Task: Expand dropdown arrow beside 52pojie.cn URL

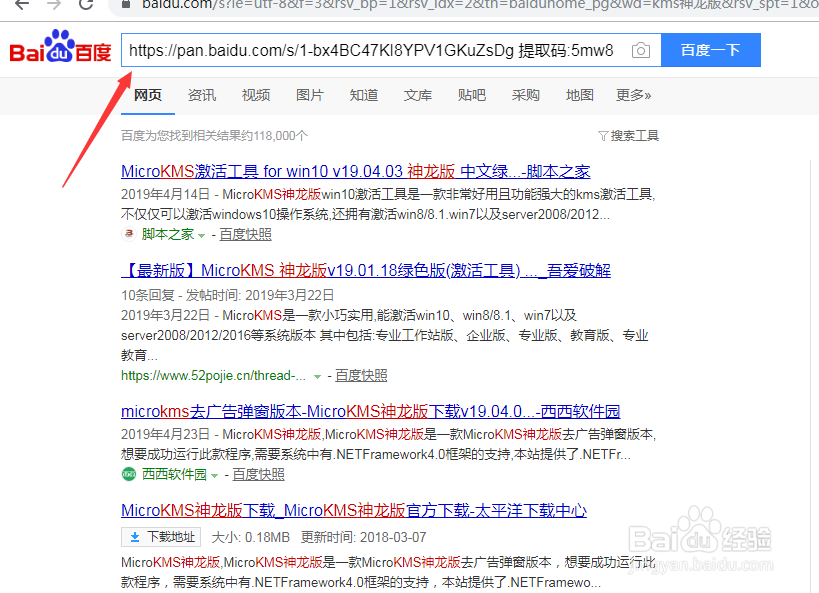Action: [317, 376]
